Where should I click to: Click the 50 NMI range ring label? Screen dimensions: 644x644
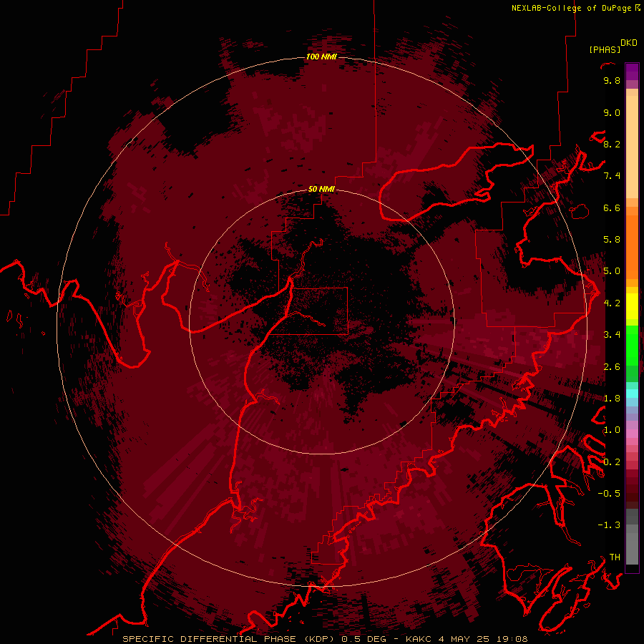(321, 189)
